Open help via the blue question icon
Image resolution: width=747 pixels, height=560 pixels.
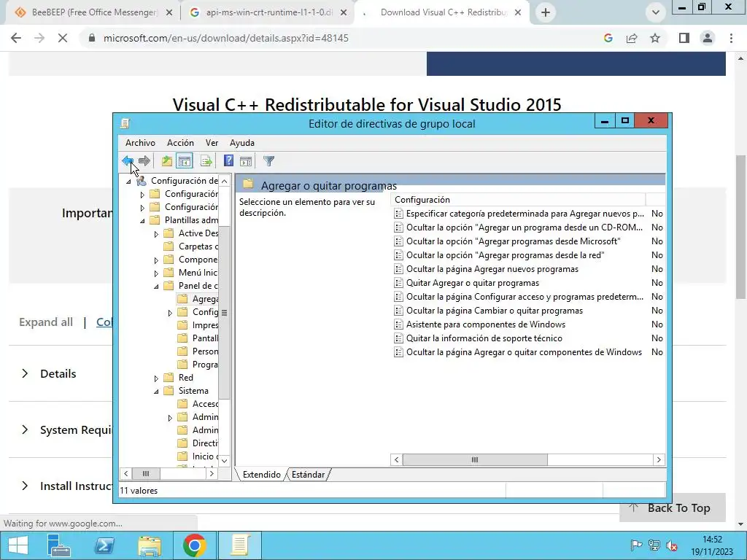click(x=228, y=161)
